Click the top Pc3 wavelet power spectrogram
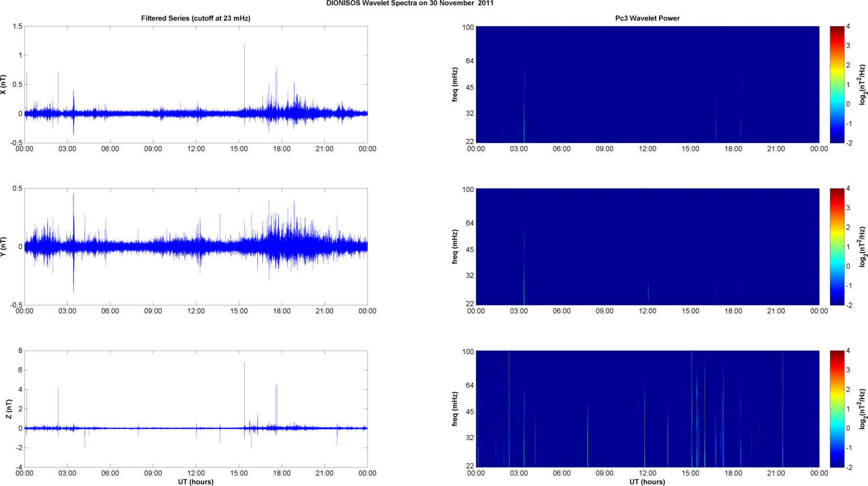Screen dimensions: 868x486 (647, 85)
